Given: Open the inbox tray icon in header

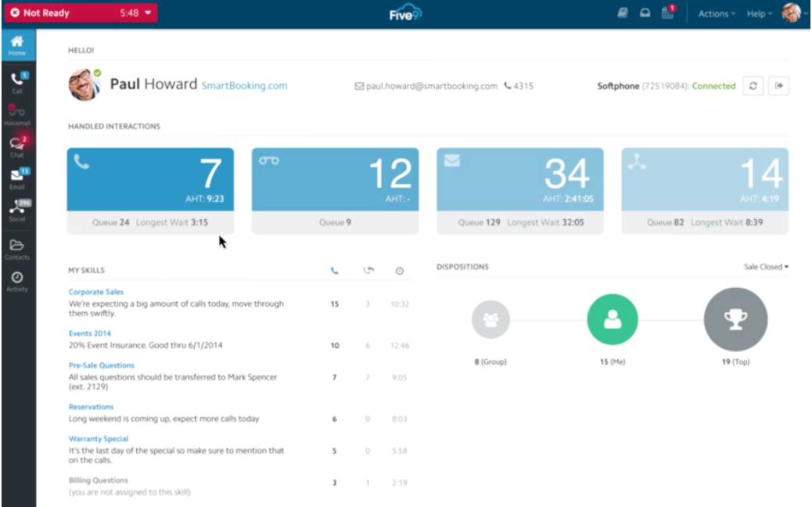Looking at the screenshot, I should coord(645,14).
